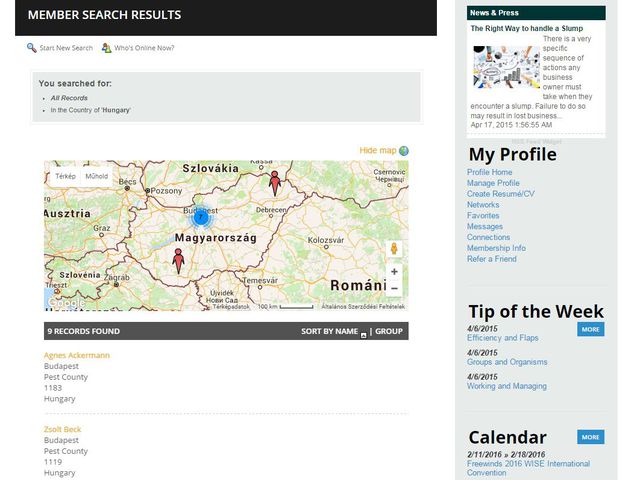Click the Start New Search magnifier icon
Screen dimensions: 640x480
31,48
